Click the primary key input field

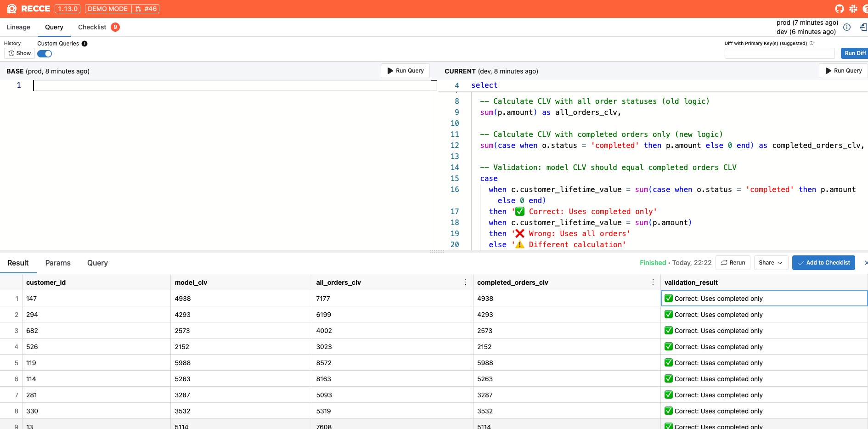pyautogui.click(x=779, y=53)
